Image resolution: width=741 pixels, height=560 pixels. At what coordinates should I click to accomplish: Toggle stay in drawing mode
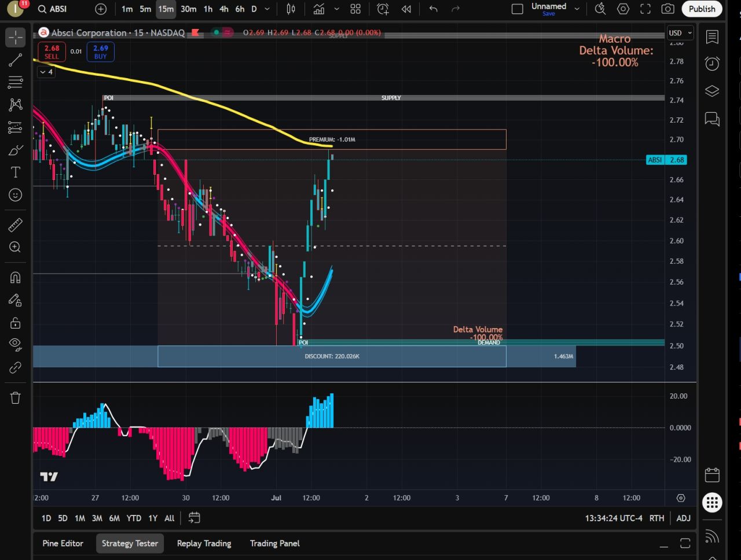pos(16,300)
